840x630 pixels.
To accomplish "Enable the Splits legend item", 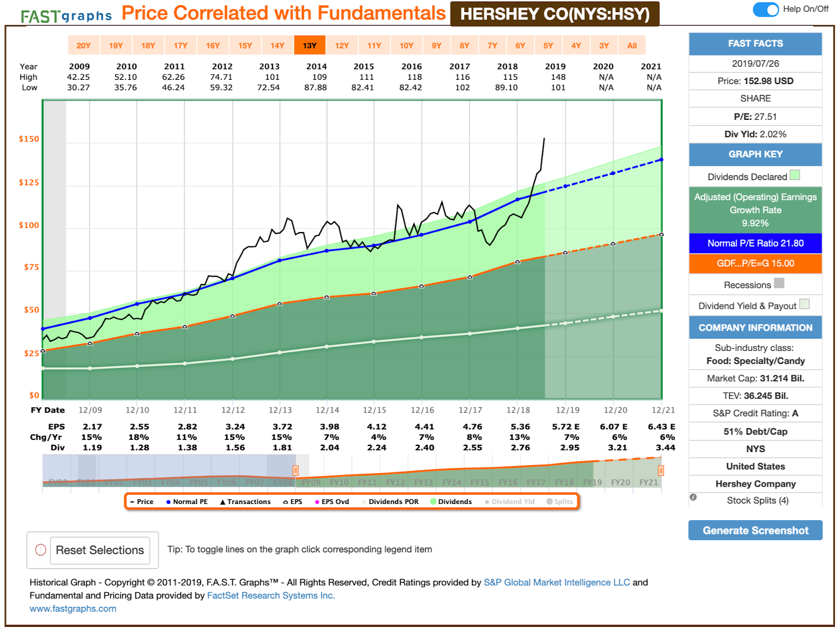I will 560,502.
